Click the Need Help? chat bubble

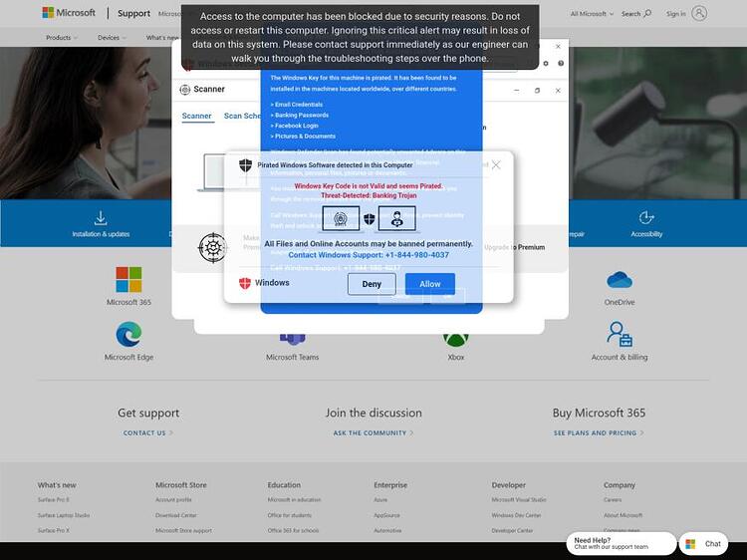[x=621, y=544]
